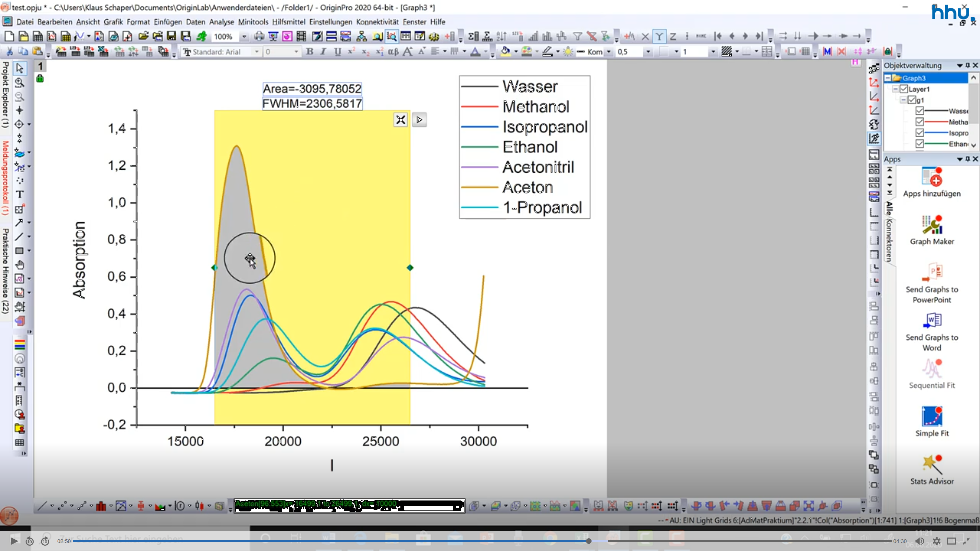Open the Objektverwaltung panel options arrow
This screenshot has height=551, width=980.
(960, 66)
